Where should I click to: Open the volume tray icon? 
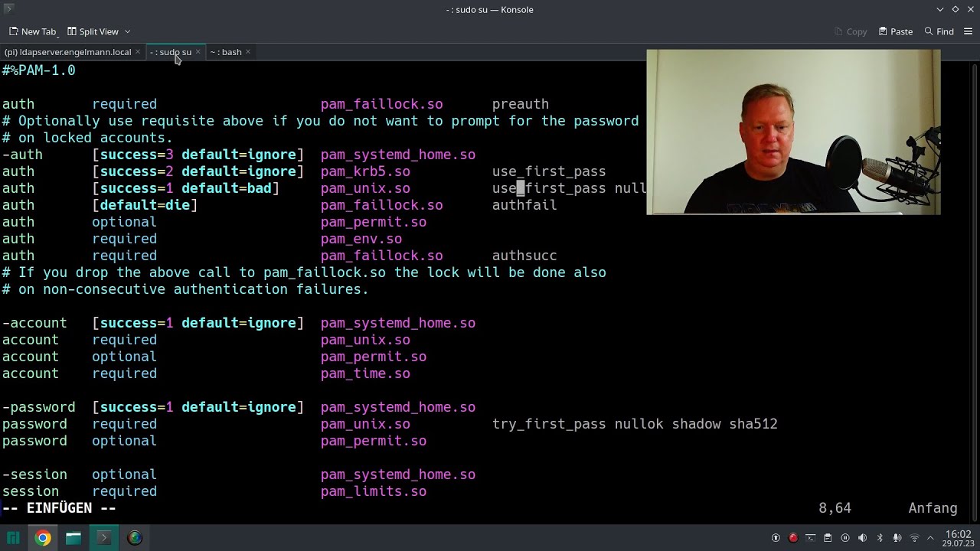(862, 538)
